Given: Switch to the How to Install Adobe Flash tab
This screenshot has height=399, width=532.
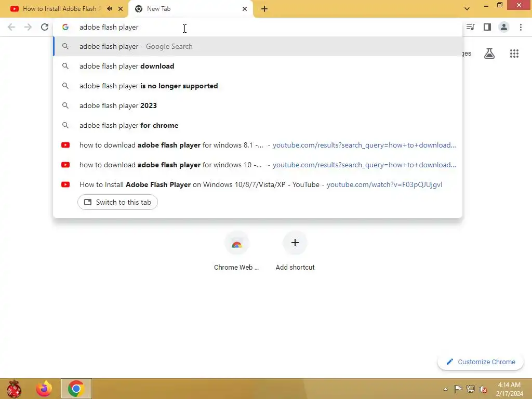Looking at the screenshot, I should pos(62,9).
